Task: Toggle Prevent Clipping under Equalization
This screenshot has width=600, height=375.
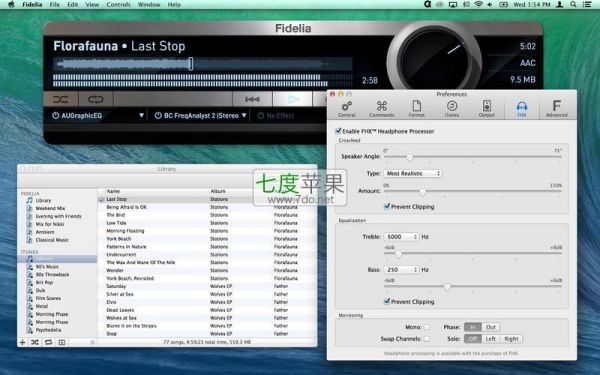Action: tap(387, 302)
